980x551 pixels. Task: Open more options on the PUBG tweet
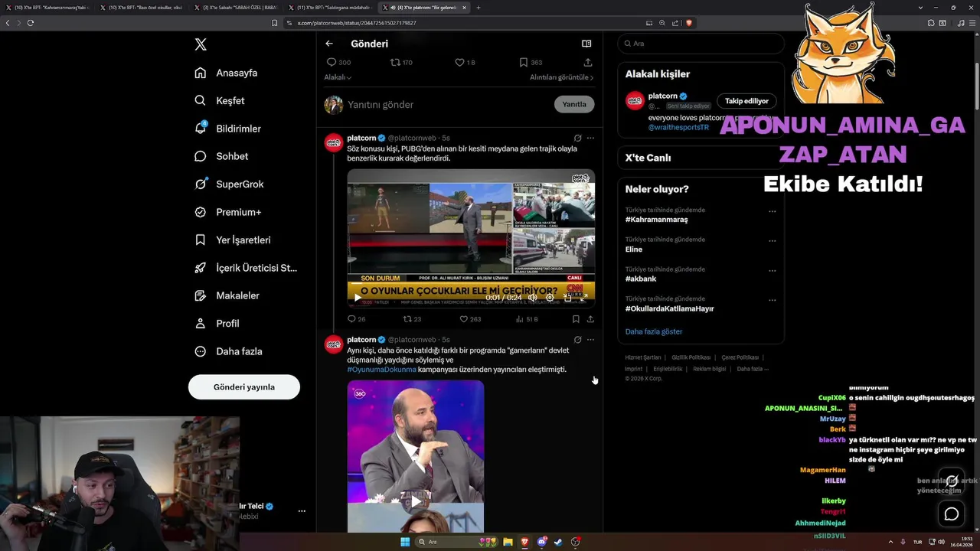[590, 139]
